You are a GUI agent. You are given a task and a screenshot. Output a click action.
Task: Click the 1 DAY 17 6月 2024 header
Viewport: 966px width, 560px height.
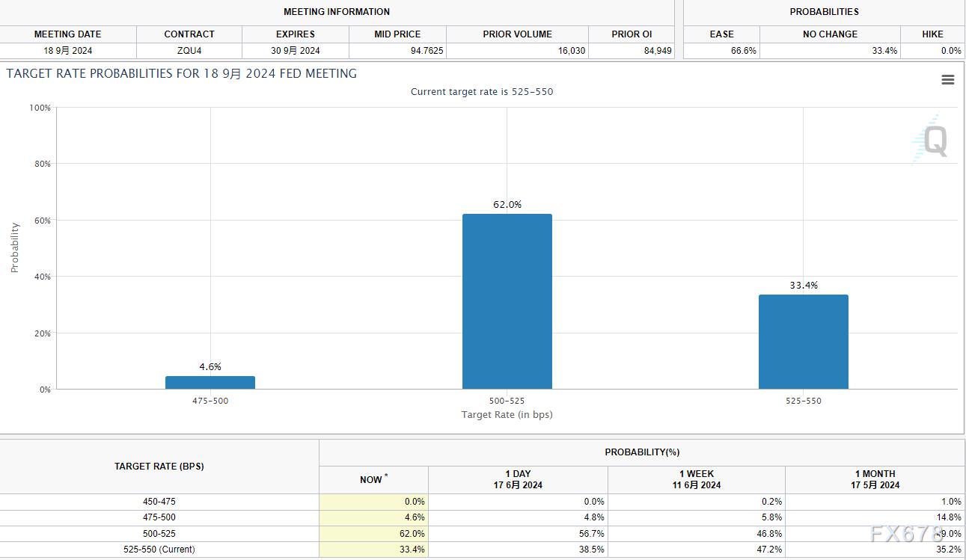518,479
